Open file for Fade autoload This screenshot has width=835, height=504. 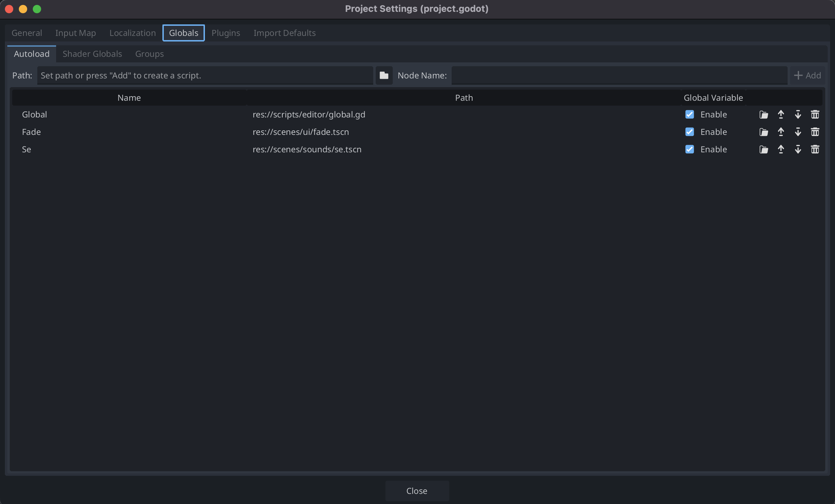coord(764,132)
